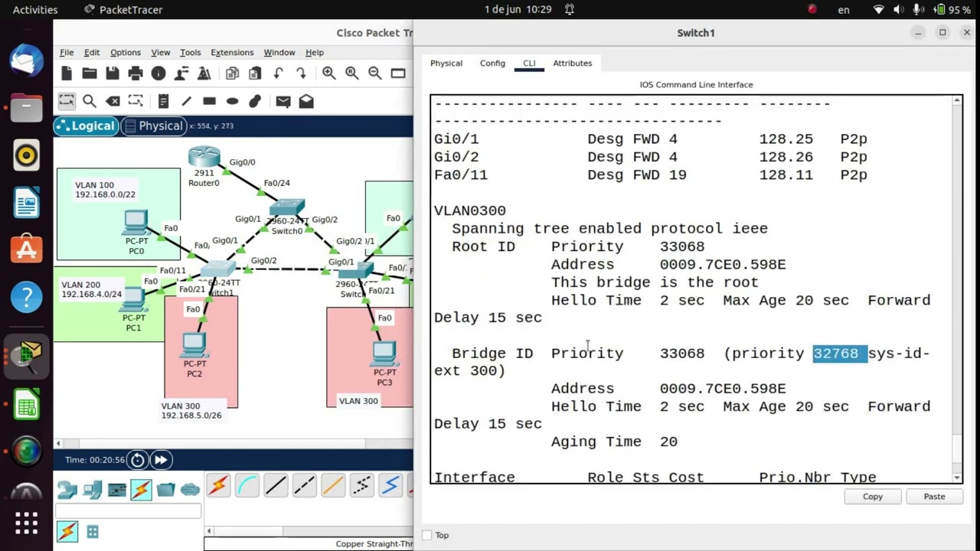The height and width of the screenshot is (551, 980).
Task: Save the network with the floppy icon
Action: (x=113, y=73)
